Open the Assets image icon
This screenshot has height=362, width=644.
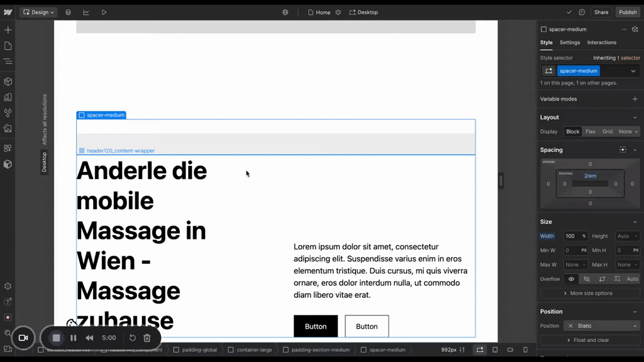tap(8, 129)
